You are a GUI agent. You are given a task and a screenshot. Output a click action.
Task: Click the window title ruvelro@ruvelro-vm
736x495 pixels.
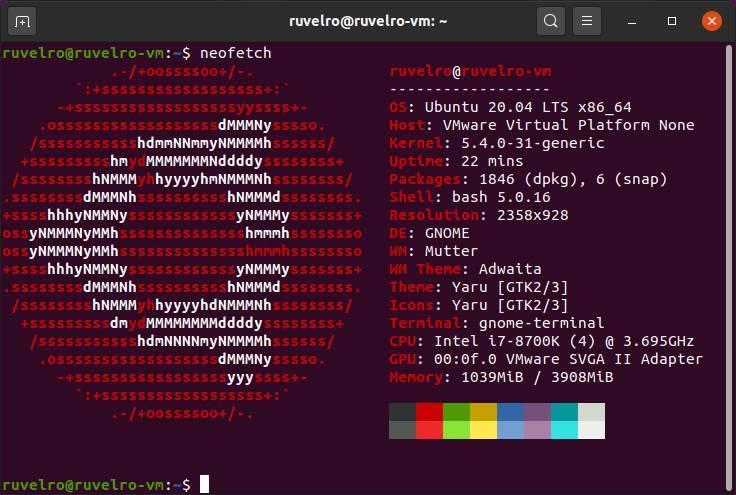[x=368, y=21]
